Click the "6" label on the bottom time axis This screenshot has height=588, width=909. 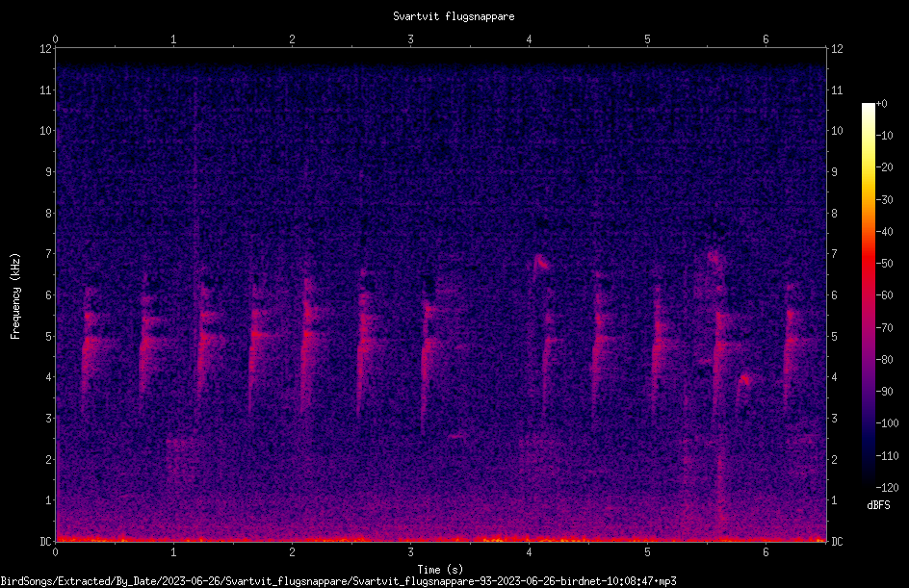pos(766,552)
